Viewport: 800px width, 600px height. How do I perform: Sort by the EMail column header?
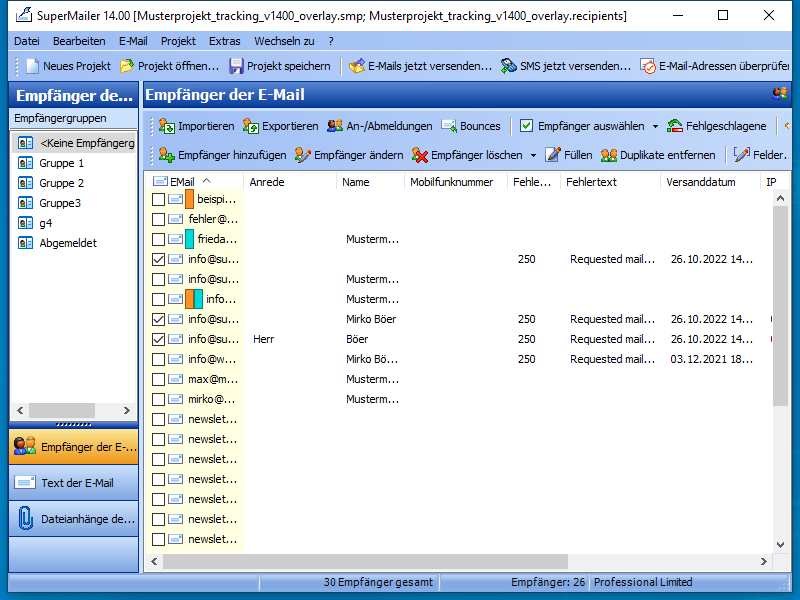click(194, 182)
